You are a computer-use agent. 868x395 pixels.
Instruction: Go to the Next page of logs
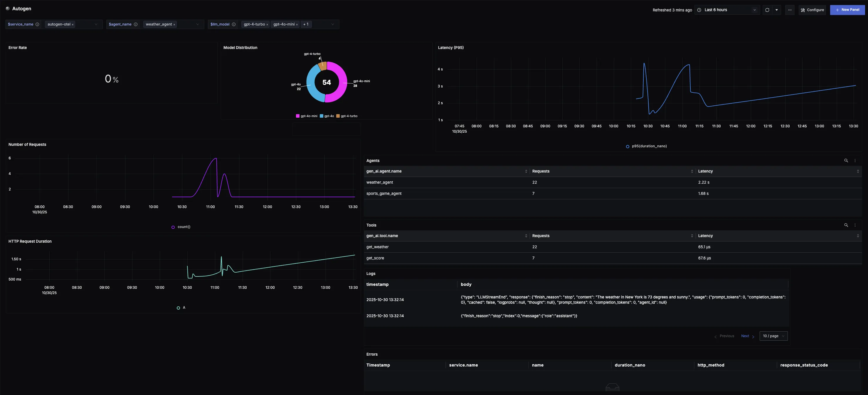point(745,336)
